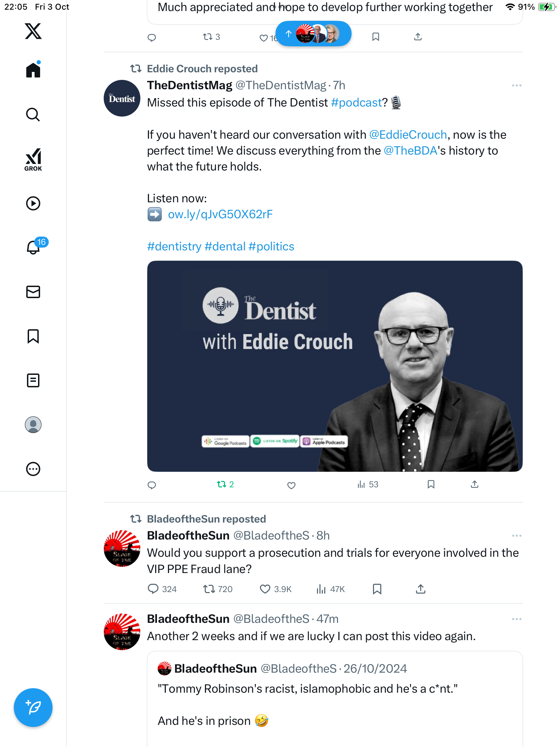560x747 pixels.
Task: Open more options on the 47m BladeoftheSun post
Action: pos(516,619)
